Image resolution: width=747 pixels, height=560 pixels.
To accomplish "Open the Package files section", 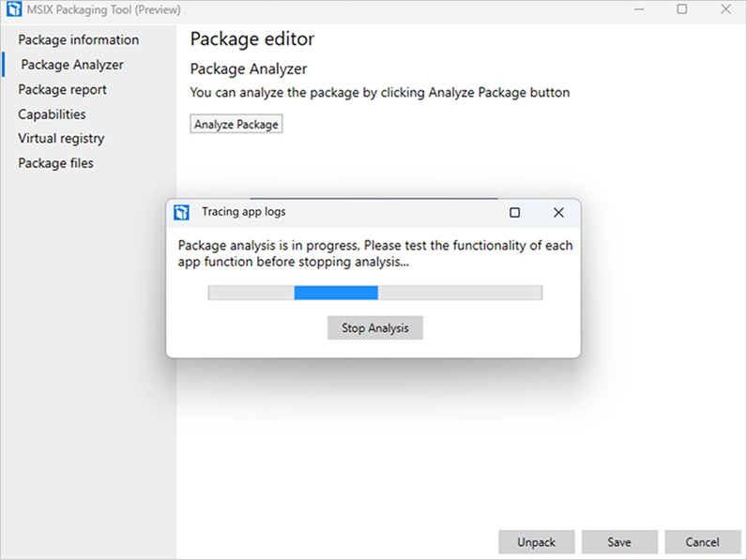I will [x=55, y=163].
